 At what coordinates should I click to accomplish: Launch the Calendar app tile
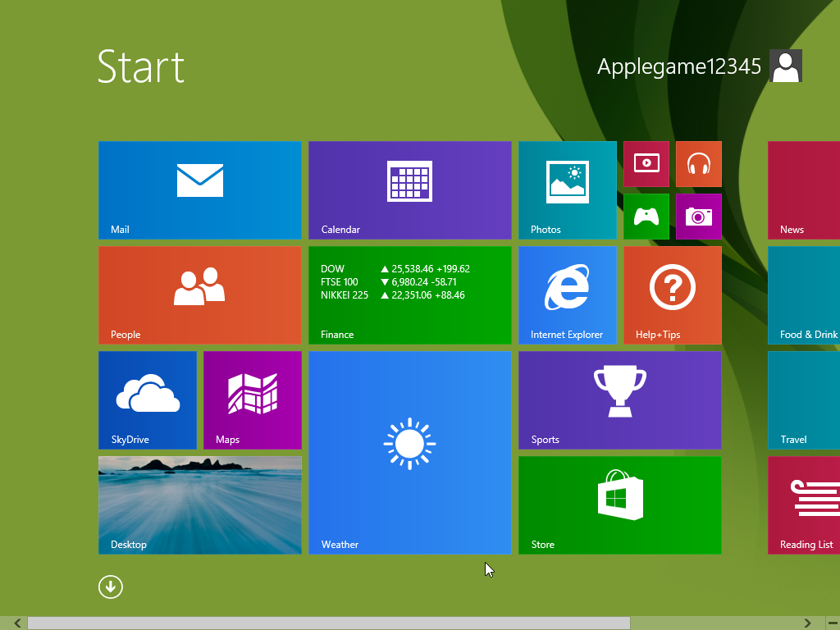409,189
